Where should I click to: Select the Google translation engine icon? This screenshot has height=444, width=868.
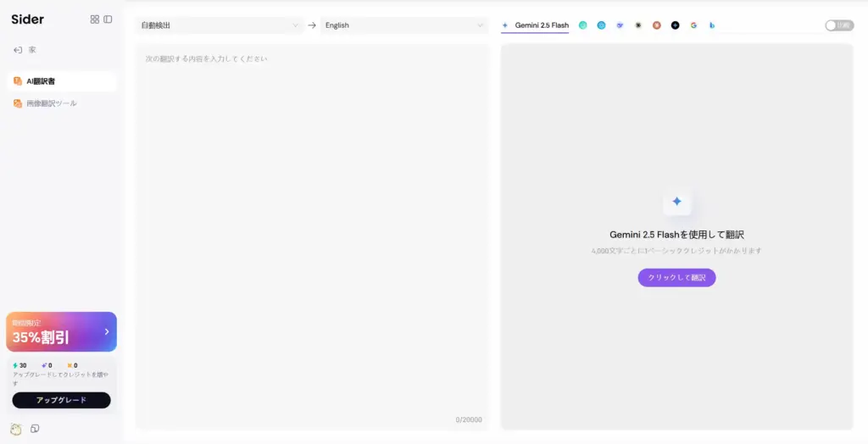click(693, 25)
